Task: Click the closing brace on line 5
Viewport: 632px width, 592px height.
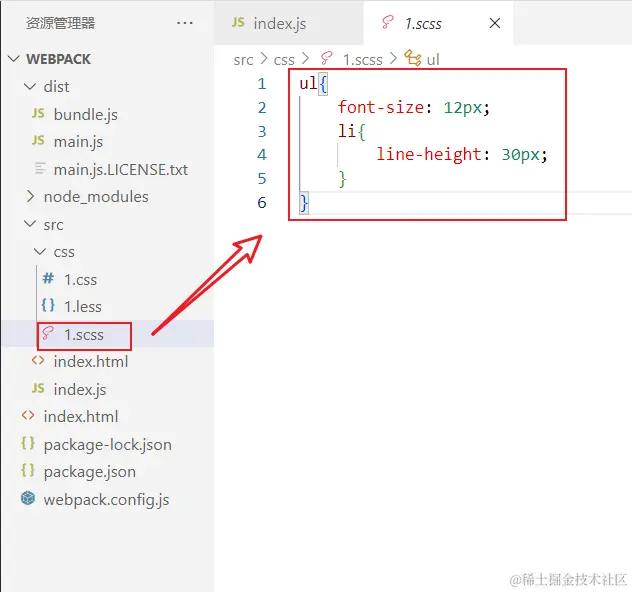Action: coord(342,179)
